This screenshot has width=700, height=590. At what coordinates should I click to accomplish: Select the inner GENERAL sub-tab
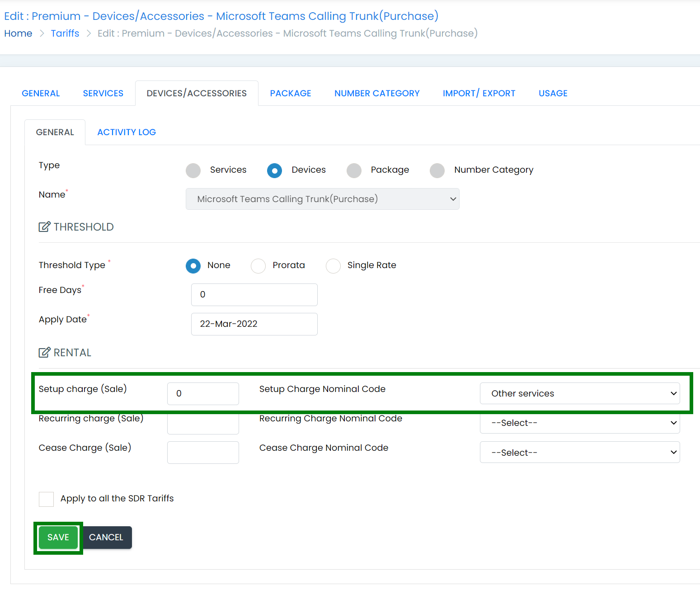[55, 132]
